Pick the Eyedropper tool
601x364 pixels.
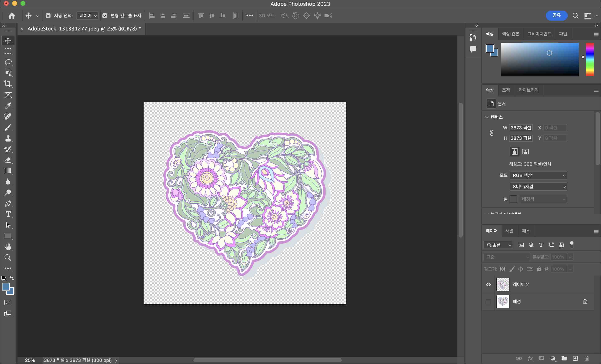[8, 106]
